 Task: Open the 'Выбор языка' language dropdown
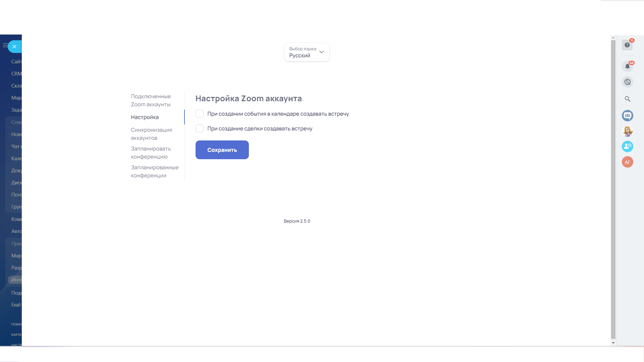pos(303,52)
